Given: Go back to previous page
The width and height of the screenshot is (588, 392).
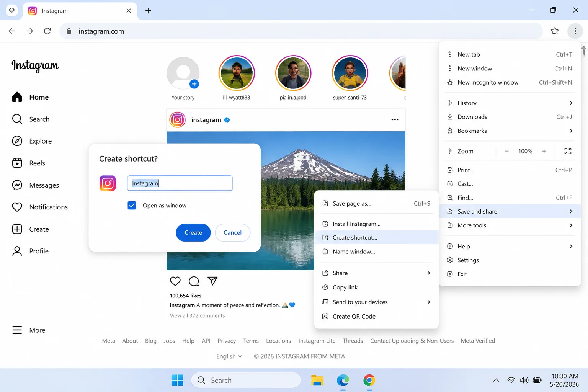Looking at the screenshot, I should tap(12, 31).
